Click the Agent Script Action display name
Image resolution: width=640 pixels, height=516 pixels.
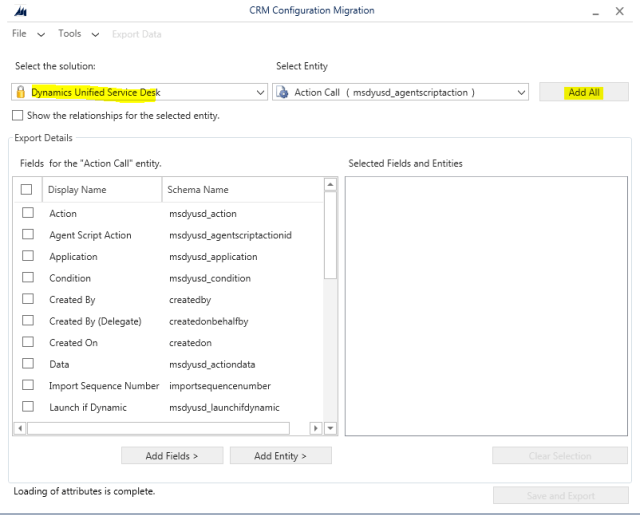pos(90,235)
